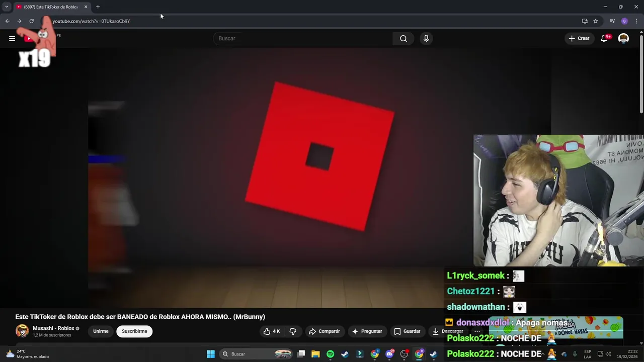Click the Compartir share button
644x362 pixels.
pos(325,331)
